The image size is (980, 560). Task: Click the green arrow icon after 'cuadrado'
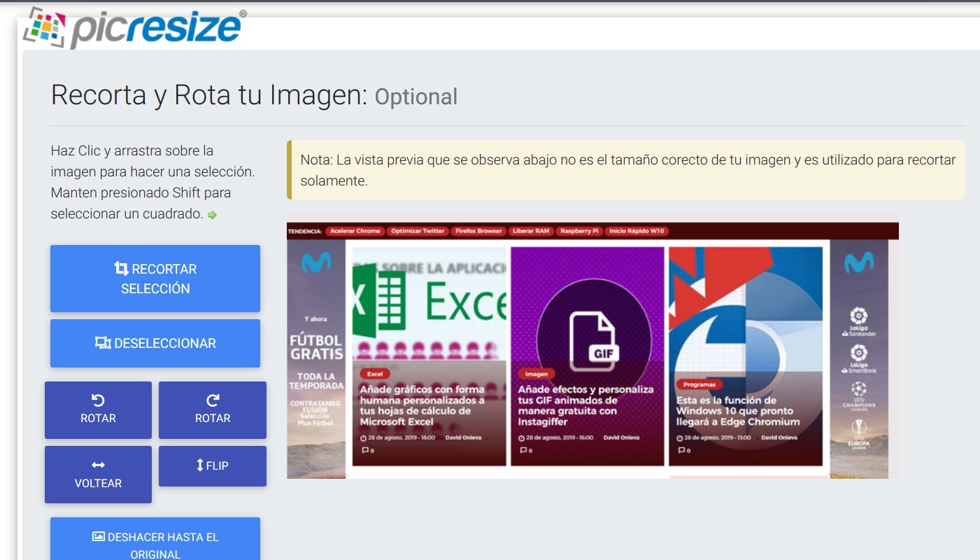(x=212, y=216)
